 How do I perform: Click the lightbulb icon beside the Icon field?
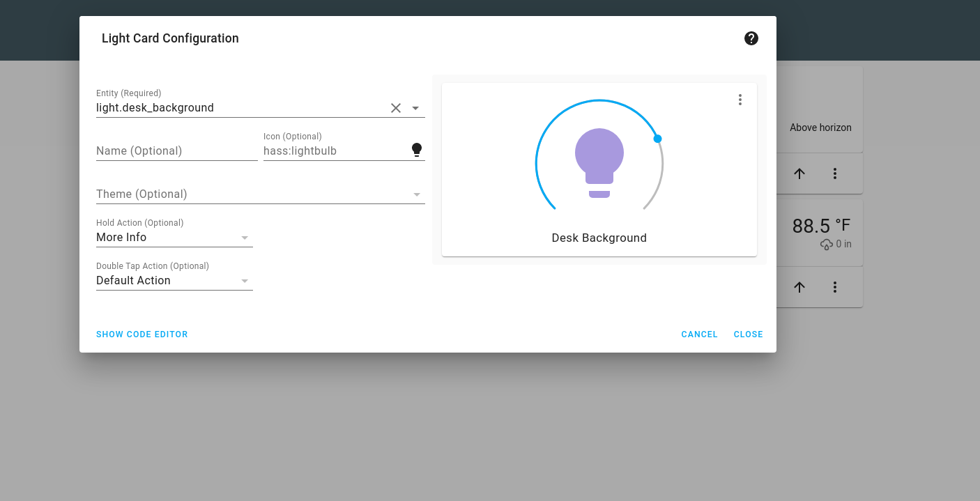tap(416, 148)
